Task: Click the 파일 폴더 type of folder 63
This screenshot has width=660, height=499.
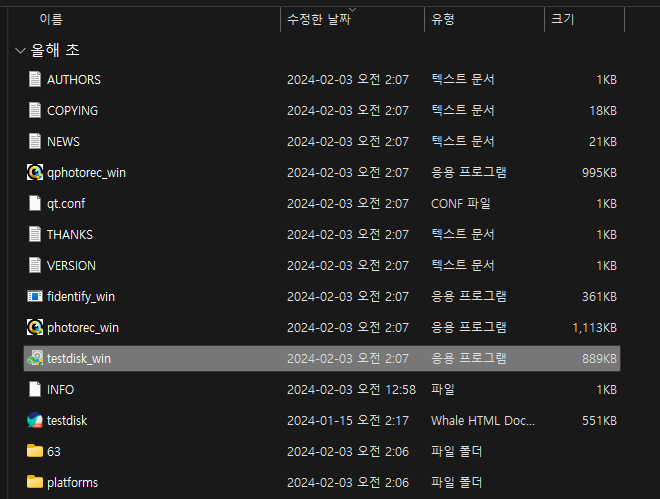Action: pyautogui.click(x=456, y=451)
